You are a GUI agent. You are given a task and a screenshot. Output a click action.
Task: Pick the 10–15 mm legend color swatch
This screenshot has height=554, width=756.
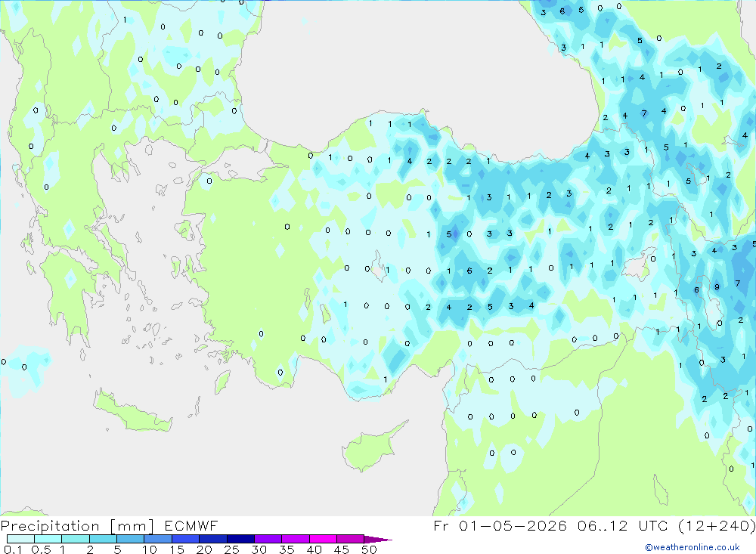[158, 539]
